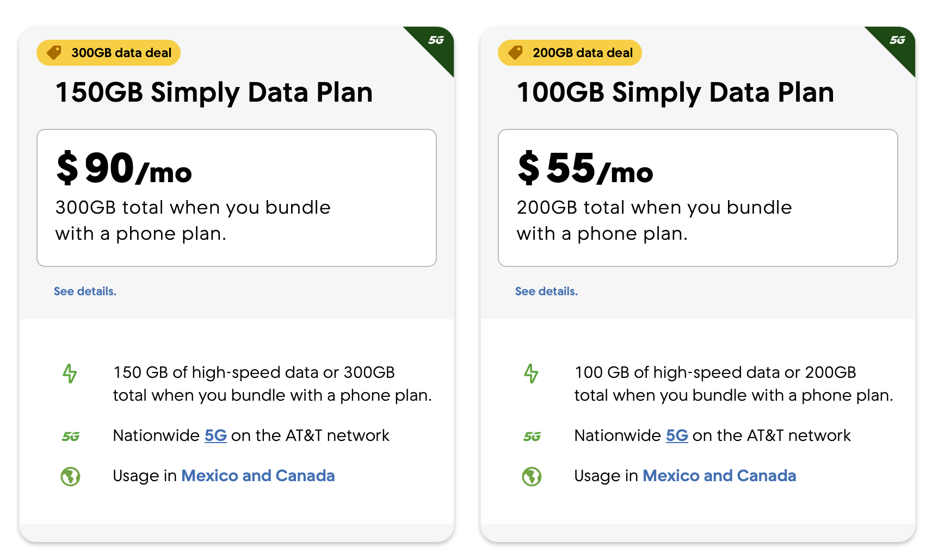This screenshot has width=938, height=560.
Task: Select the $55/mo price box
Action: pos(698,198)
